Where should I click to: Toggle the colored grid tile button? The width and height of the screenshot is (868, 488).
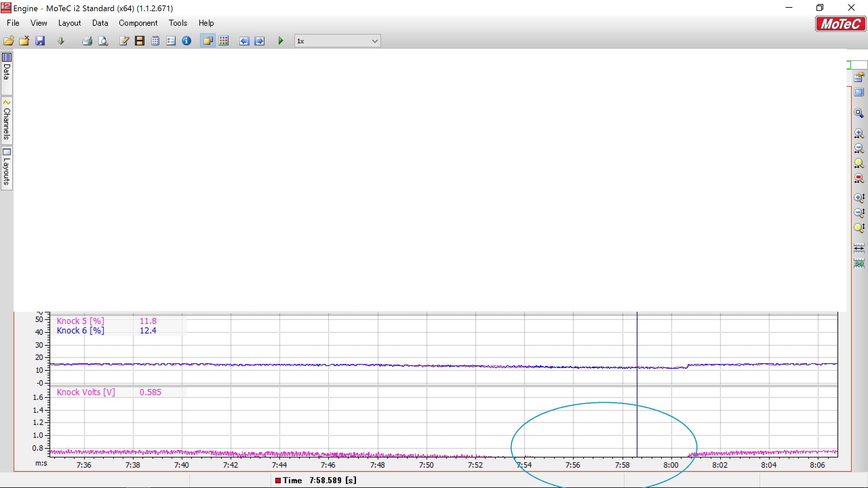point(223,41)
